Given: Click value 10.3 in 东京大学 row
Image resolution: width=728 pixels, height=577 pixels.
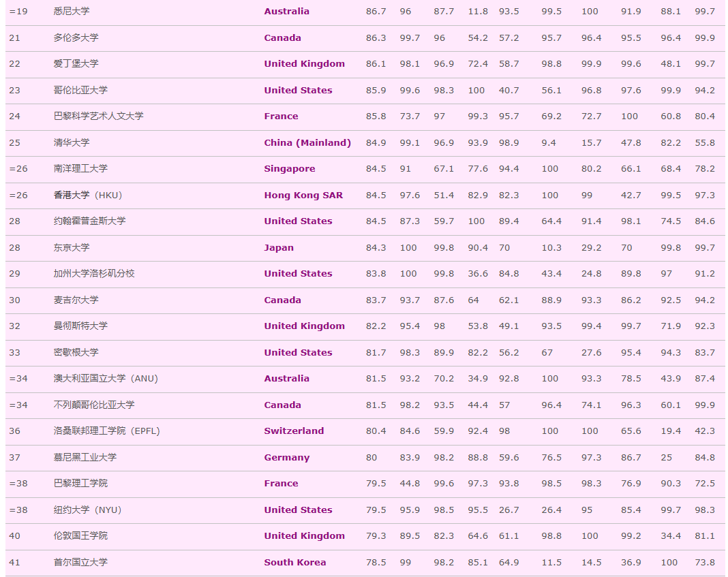Looking at the screenshot, I should (551, 248).
